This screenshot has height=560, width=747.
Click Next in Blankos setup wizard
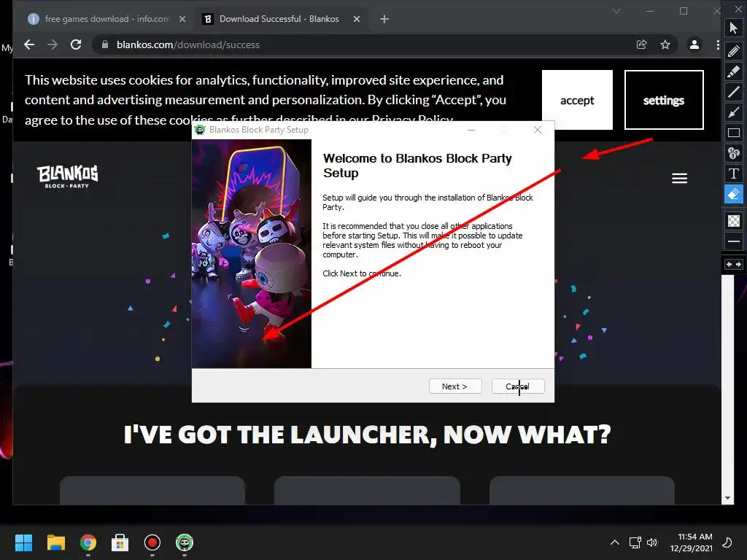[x=455, y=386]
